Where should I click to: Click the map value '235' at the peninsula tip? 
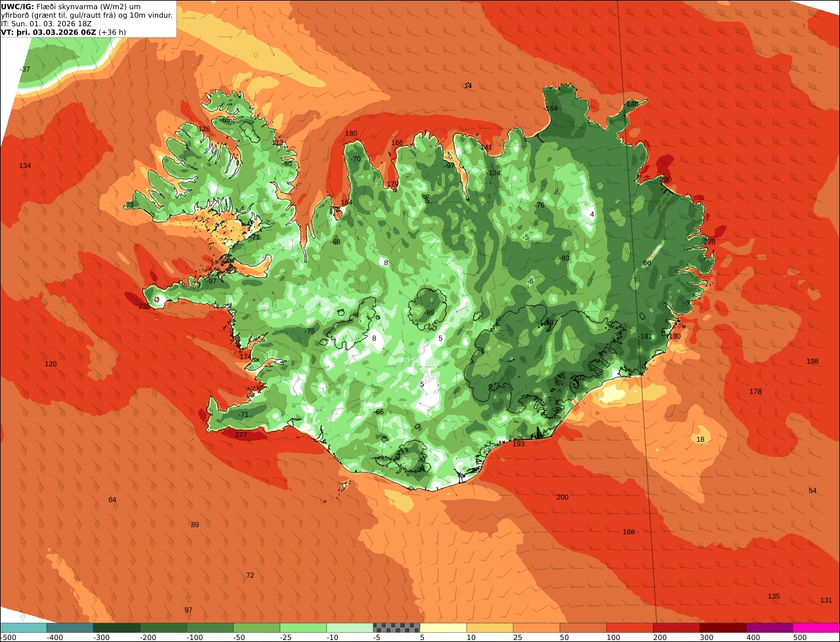[144, 307]
